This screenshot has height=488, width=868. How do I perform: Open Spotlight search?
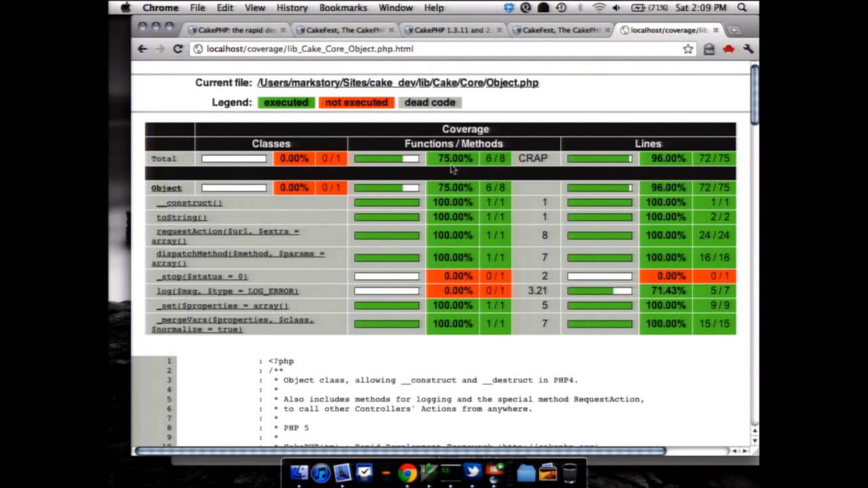pyautogui.click(x=742, y=7)
